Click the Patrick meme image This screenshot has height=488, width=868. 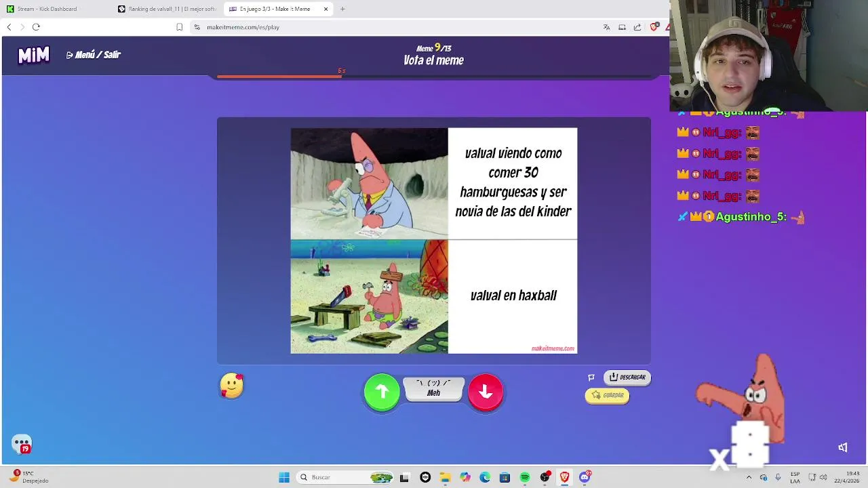(x=434, y=241)
